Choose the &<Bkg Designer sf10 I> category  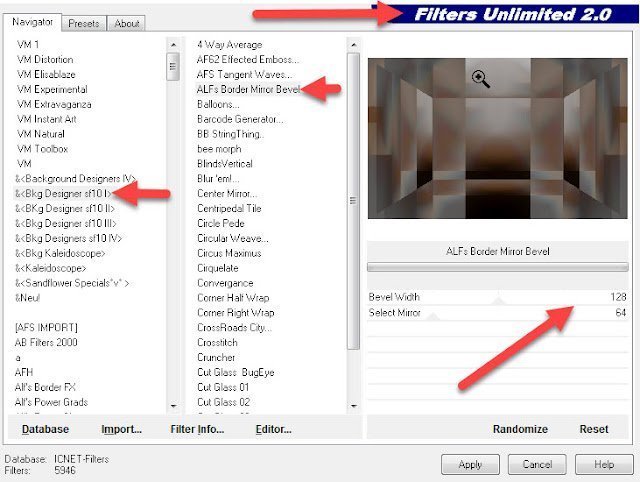[x=60, y=193]
